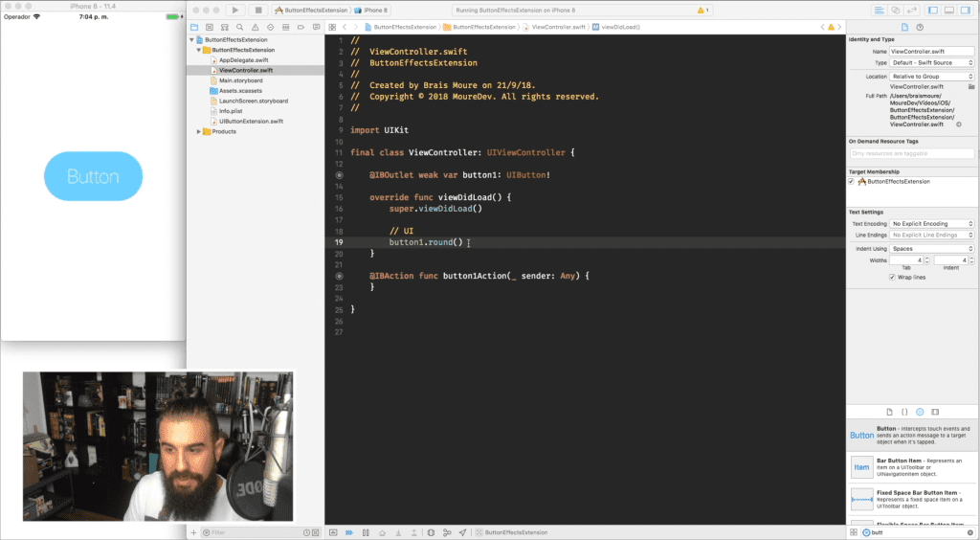Select the Object library circle icon
The height and width of the screenshot is (540, 980).
point(920,412)
